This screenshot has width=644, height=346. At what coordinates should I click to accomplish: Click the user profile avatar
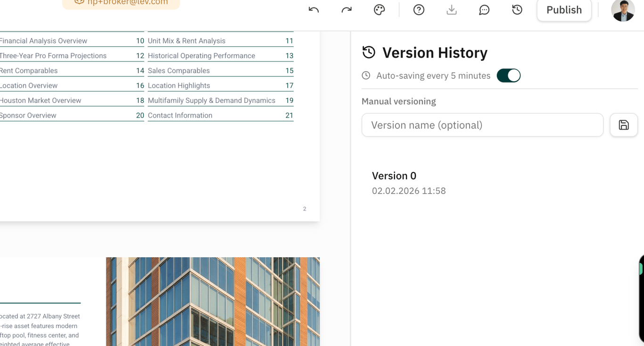[623, 9]
